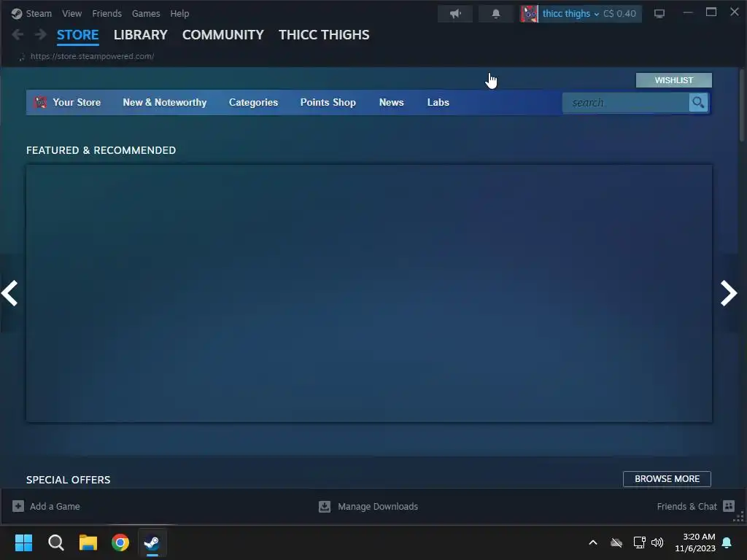Click the Your Store avatar icon
Viewport: 747px width, 560px height.
(x=41, y=102)
